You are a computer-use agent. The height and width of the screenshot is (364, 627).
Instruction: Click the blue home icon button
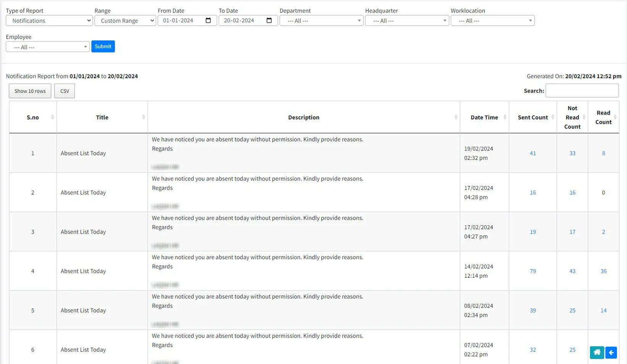click(597, 352)
